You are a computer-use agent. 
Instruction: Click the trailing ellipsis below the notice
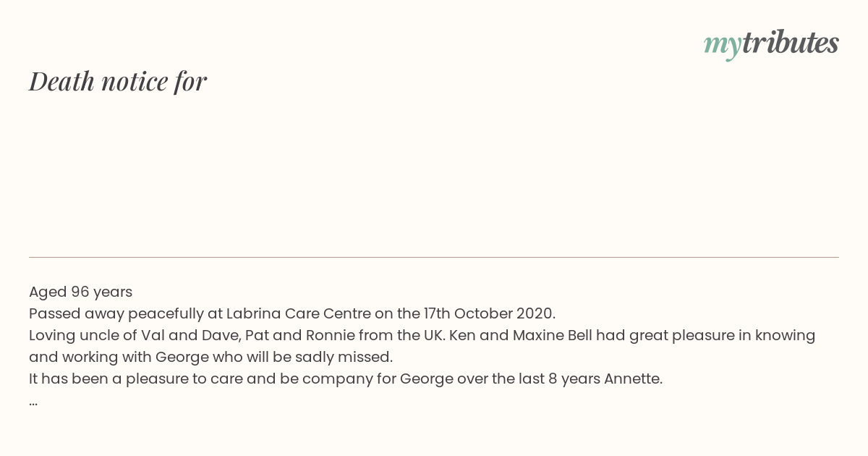tap(33, 401)
